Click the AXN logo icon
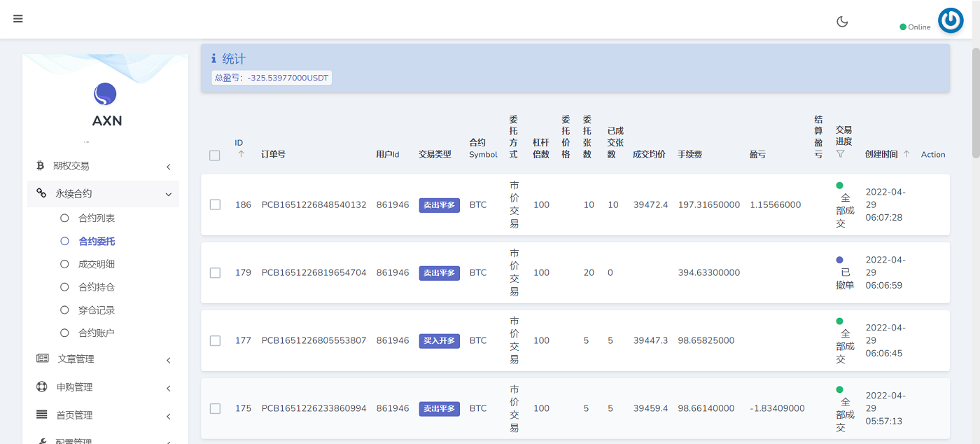Viewport: 980px width, 444px height. click(105, 94)
